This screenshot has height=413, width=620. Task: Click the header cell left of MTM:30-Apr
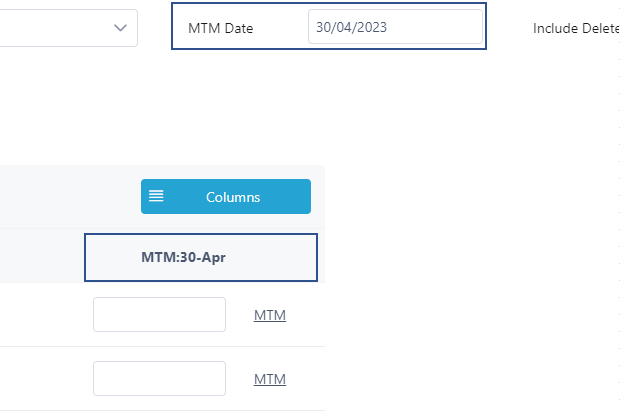click(42, 258)
